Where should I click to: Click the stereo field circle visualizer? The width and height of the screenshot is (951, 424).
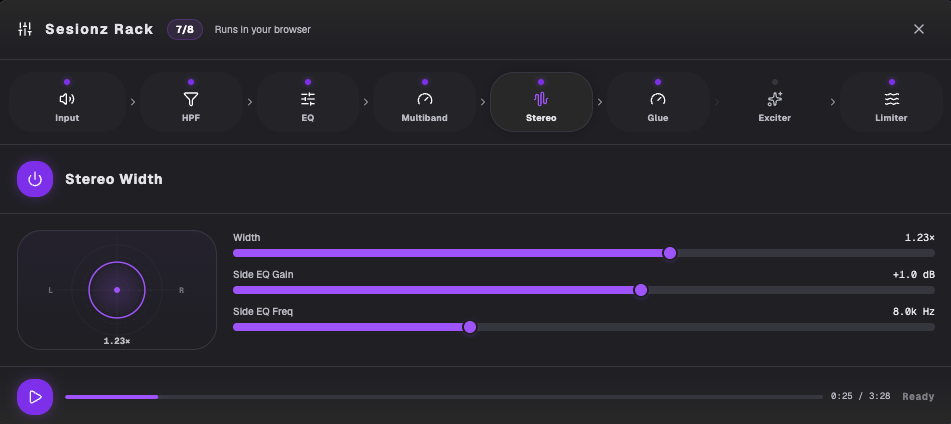click(x=117, y=290)
